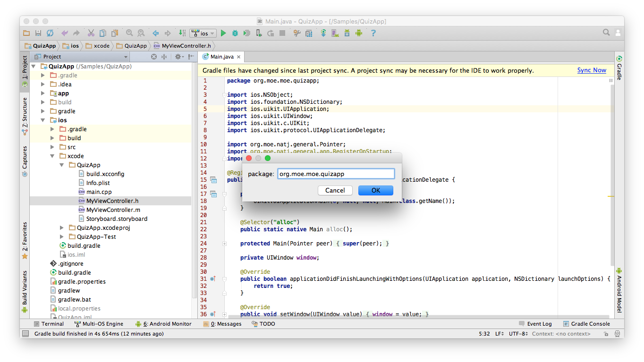Click Cancel in the package dialog
644x362 pixels.
[x=335, y=190]
